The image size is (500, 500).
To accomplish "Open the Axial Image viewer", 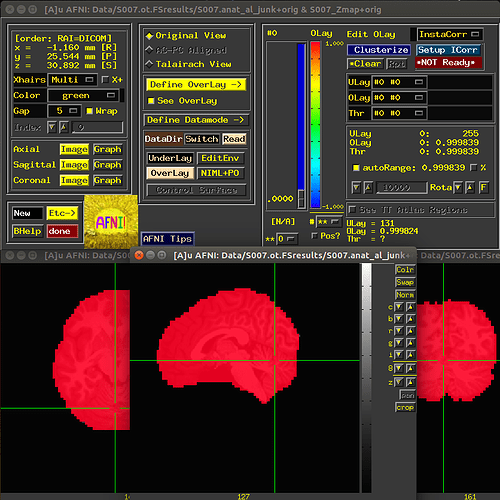I will tap(74, 149).
